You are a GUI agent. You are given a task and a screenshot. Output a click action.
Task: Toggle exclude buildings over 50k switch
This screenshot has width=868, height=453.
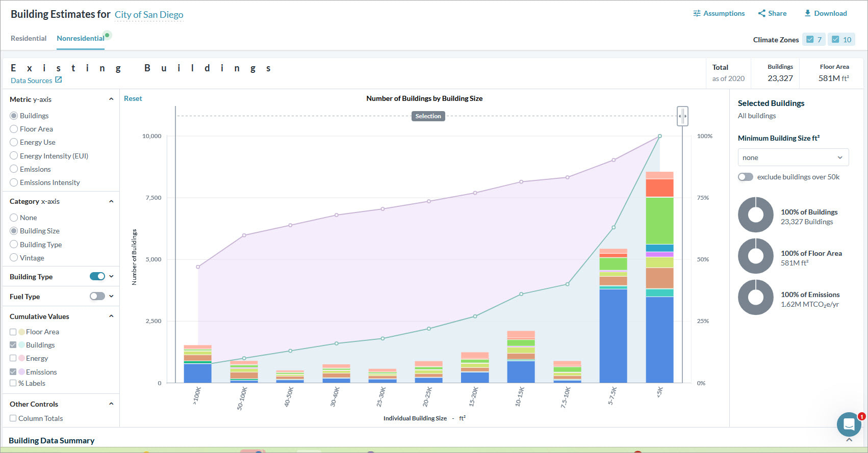coord(745,177)
